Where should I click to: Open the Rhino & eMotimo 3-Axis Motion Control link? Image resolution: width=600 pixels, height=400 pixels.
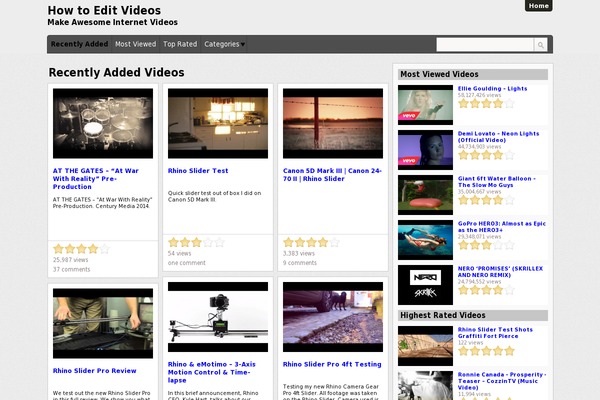coord(212,372)
